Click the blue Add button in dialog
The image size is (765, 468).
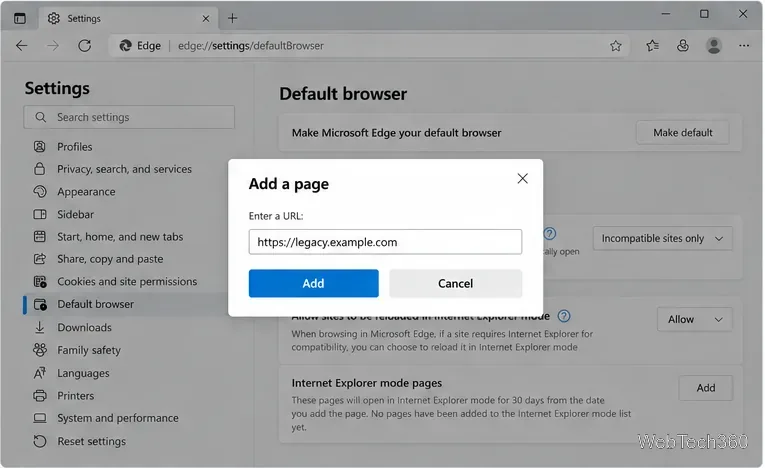click(x=314, y=284)
